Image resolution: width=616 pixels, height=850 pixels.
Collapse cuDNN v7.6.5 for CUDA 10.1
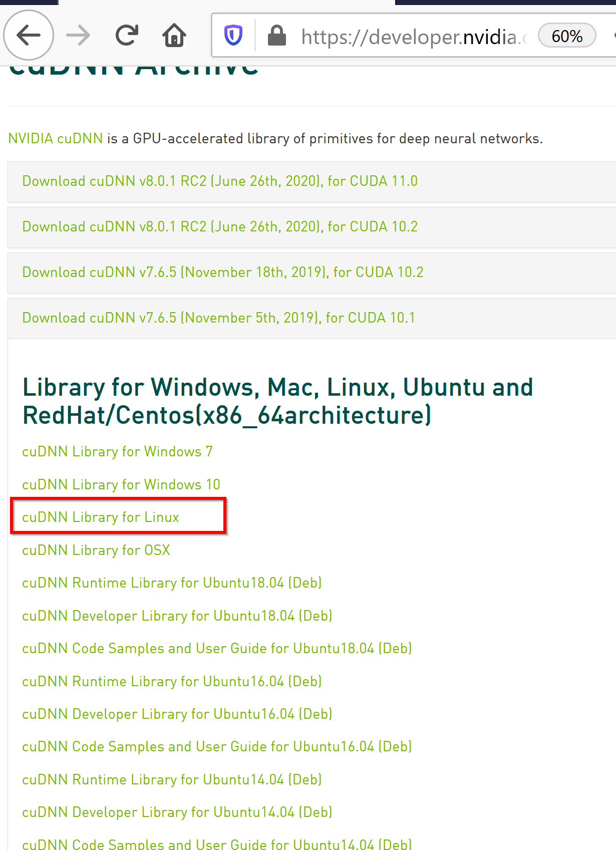point(219,318)
